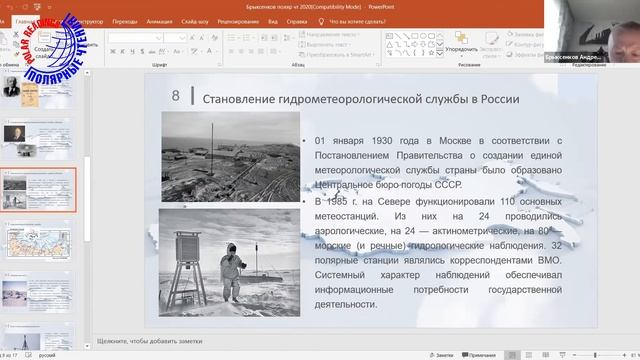This screenshot has width=640, height=360.
Task: Toggle strikethrough formatting
Action: tap(151, 51)
